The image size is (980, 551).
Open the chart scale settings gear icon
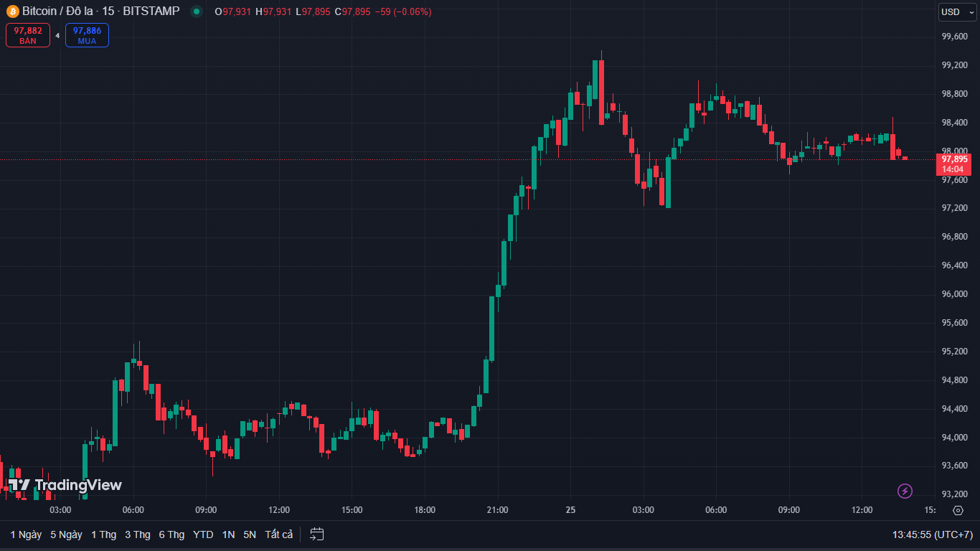[958, 510]
